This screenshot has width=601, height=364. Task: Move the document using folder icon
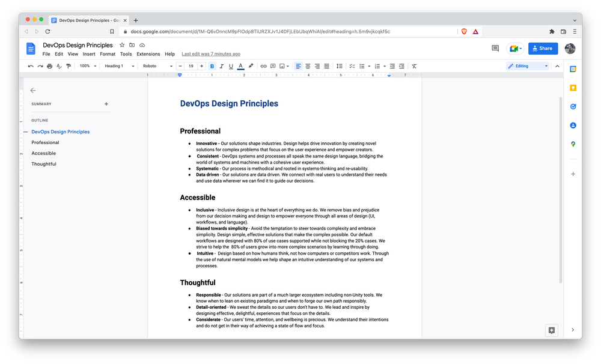tap(132, 45)
